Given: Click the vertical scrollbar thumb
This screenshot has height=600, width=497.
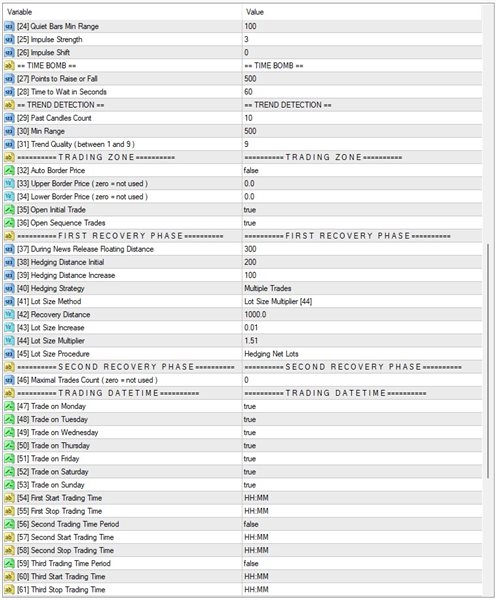Looking at the screenshot, I should 488,361.
